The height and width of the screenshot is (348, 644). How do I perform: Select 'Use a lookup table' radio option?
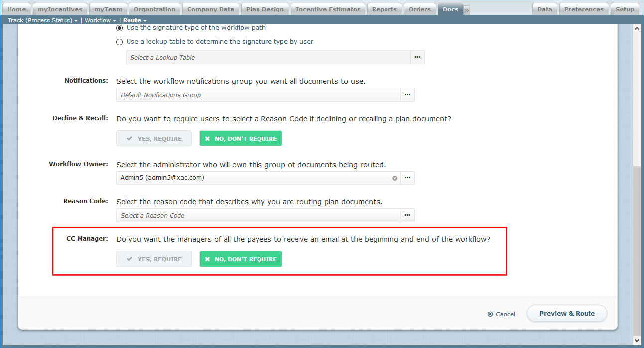click(120, 42)
